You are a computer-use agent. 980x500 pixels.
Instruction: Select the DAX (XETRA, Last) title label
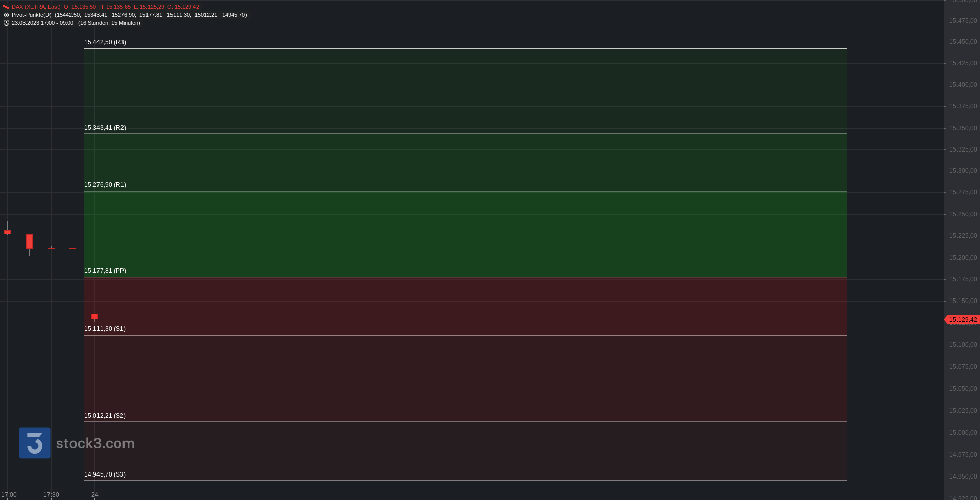pyautogui.click(x=36, y=7)
